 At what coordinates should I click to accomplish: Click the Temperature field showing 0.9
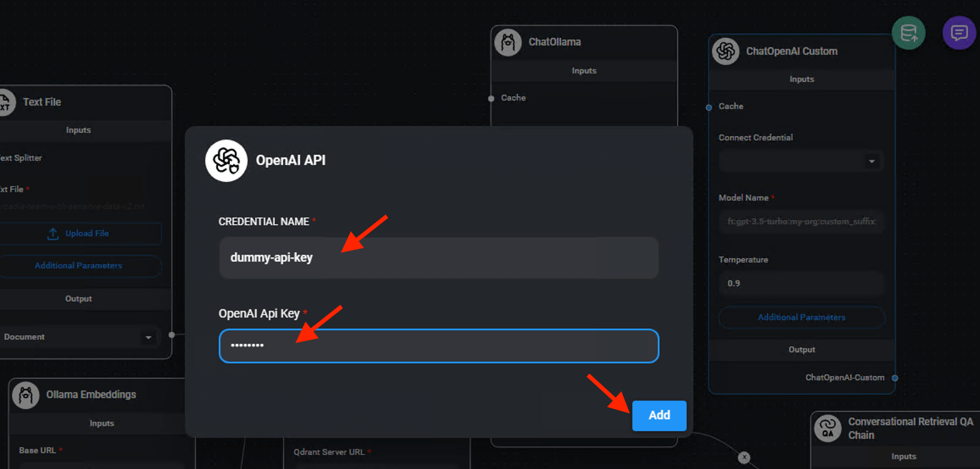coord(801,283)
